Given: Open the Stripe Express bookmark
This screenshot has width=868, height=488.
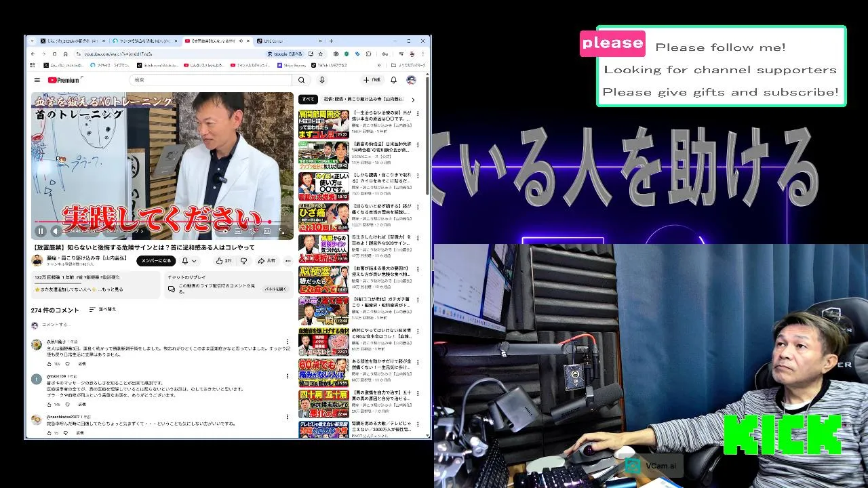Looking at the screenshot, I should click(292, 65).
